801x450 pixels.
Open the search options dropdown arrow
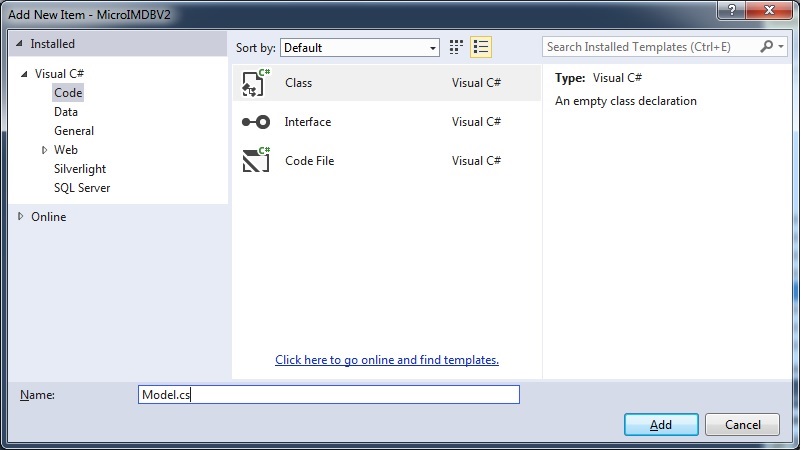(781, 46)
